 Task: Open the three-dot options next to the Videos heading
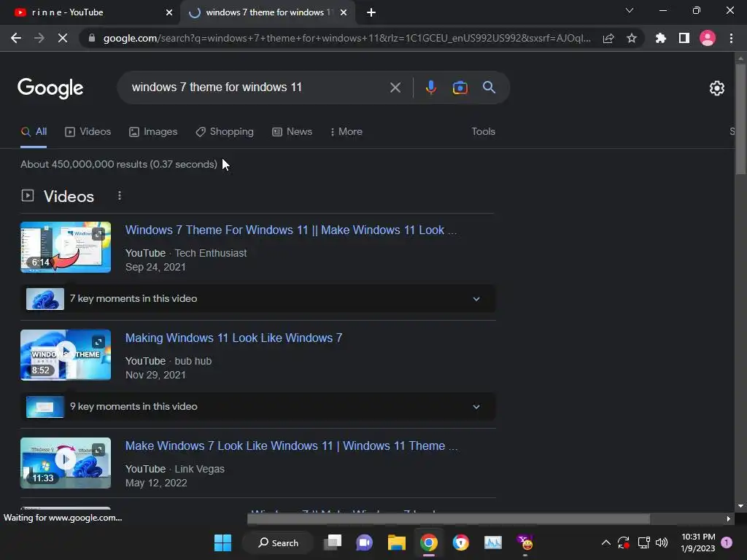coord(120,195)
